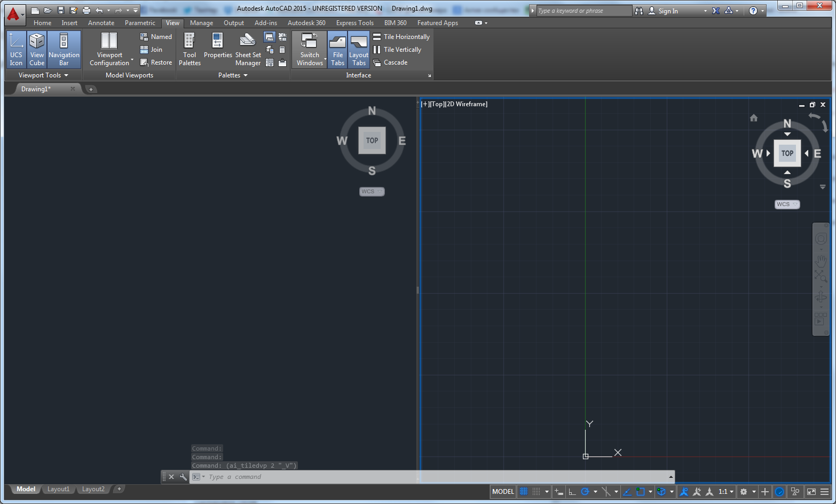836x504 pixels.
Task: Open the Switch Windows dropdown
Action: coord(310,49)
